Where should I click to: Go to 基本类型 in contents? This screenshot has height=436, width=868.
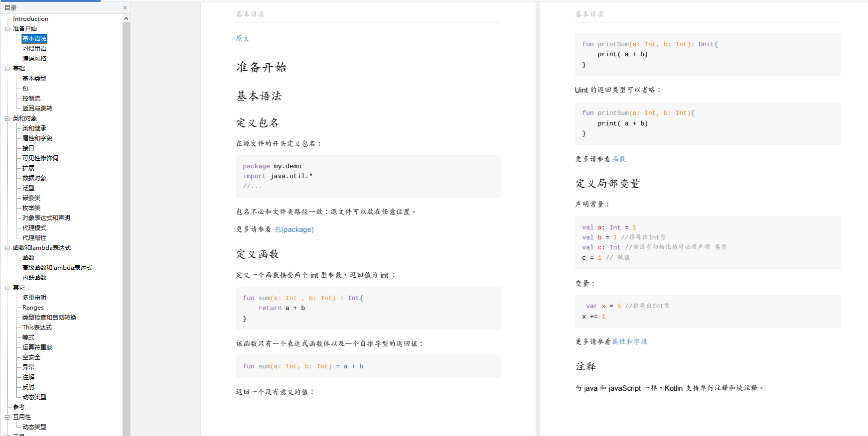point(34,79)
